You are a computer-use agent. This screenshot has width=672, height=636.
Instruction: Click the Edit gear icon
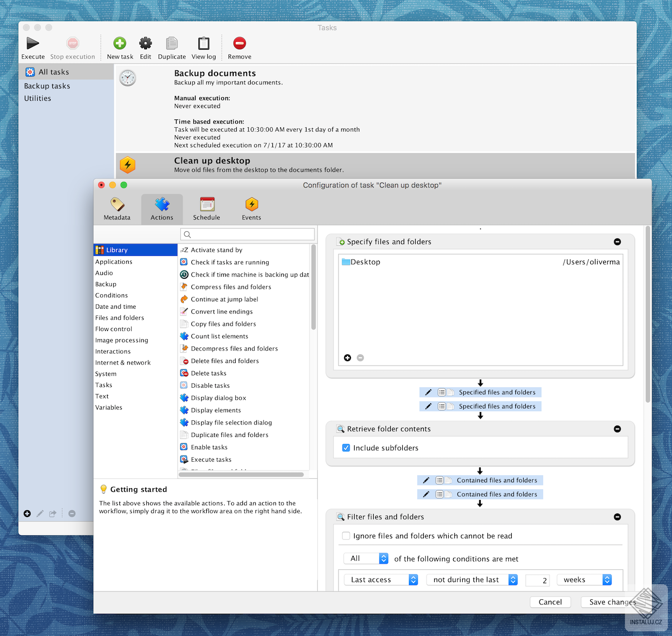(146, 43)
